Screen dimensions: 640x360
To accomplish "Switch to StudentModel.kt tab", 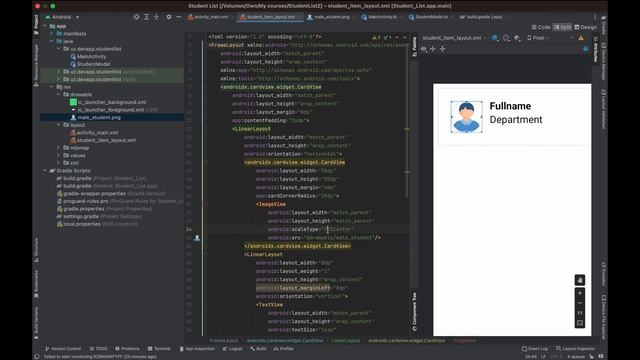I will click(x=429, y=17).
